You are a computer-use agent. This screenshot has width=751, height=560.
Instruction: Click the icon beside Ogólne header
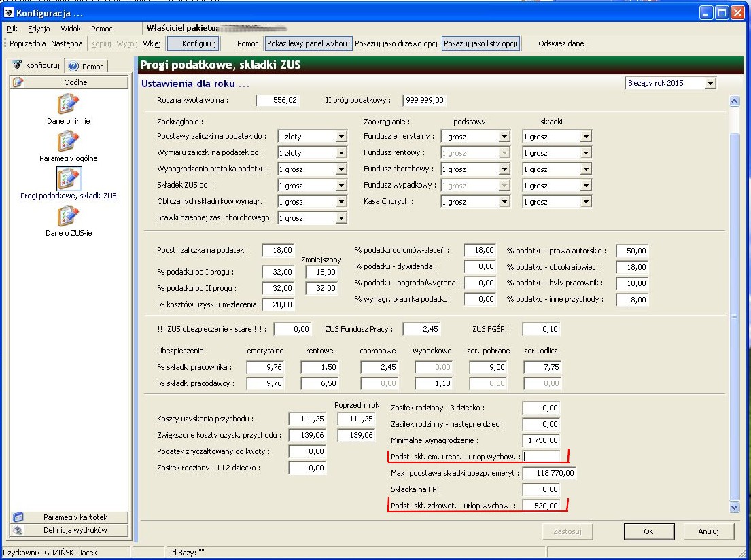(18, 82)
